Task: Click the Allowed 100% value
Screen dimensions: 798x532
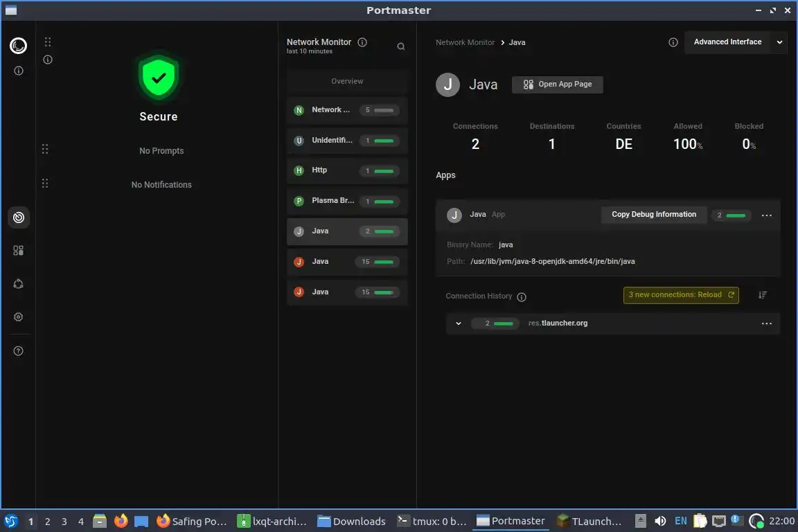Action: pos(688,145)
